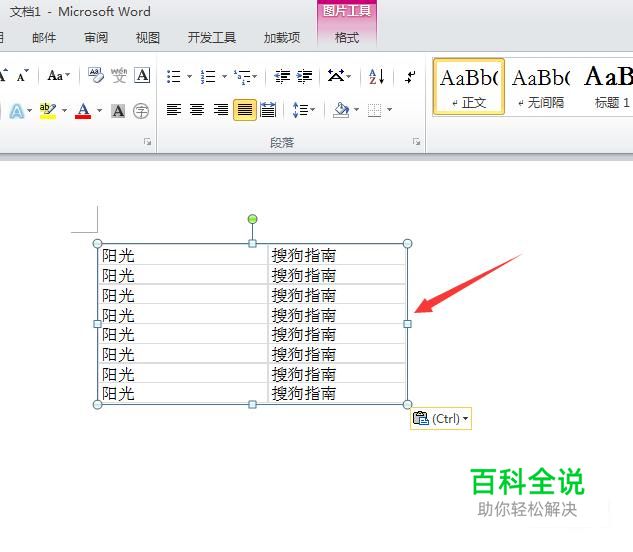This screenshot has width=633, height=552.
Task: Click the picture's top-right corner handle
Action: (407, 243)
